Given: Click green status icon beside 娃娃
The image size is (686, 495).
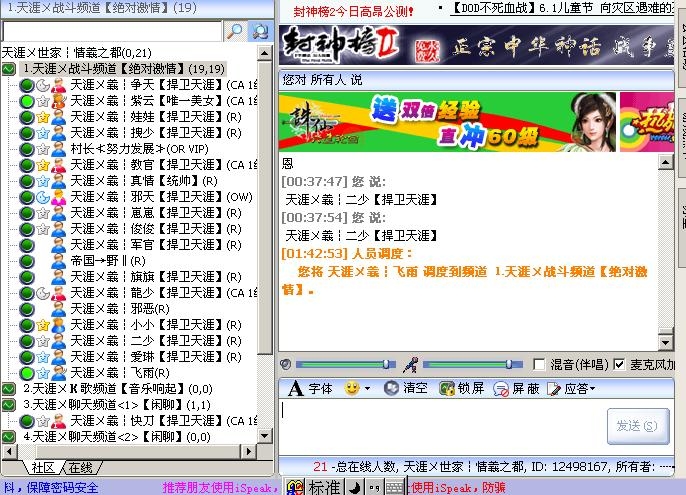Looking at the screenshot, I should click(27, 117).
